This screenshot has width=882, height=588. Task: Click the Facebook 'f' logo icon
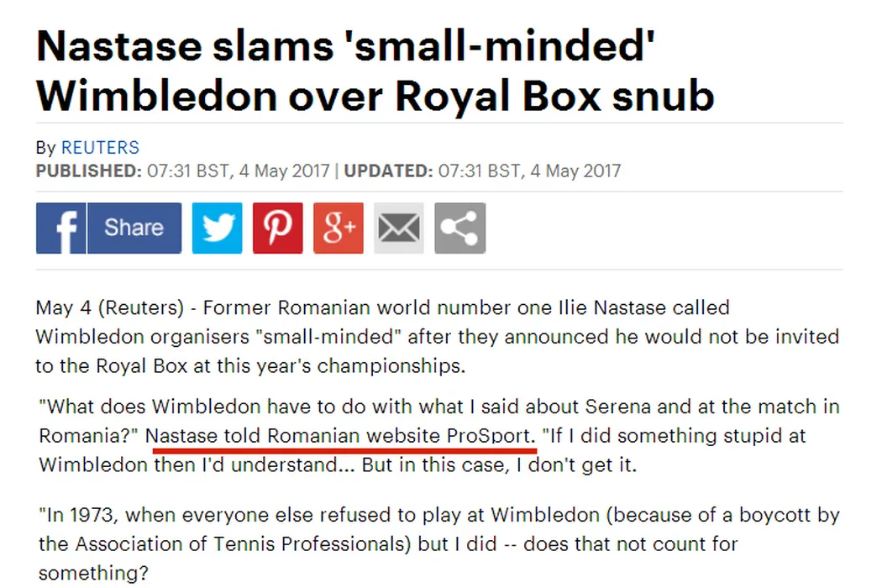(60, 228)
